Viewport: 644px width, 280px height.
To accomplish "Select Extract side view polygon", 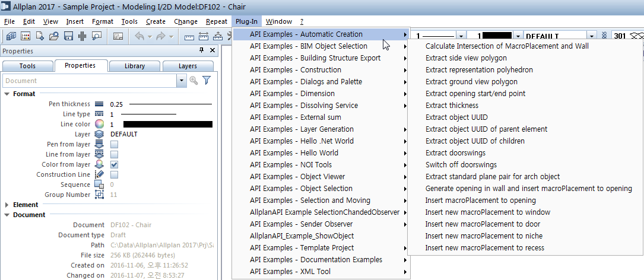I will 466,58.
